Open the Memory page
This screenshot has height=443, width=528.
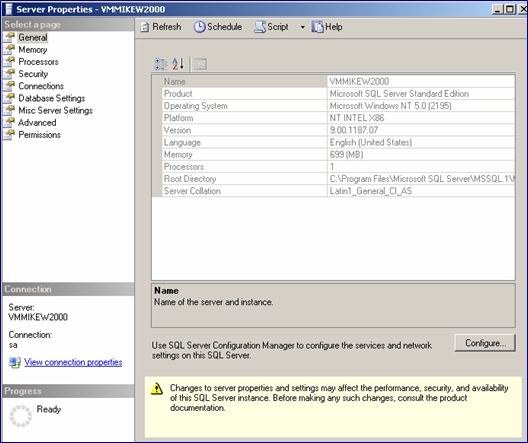(33, 50)
